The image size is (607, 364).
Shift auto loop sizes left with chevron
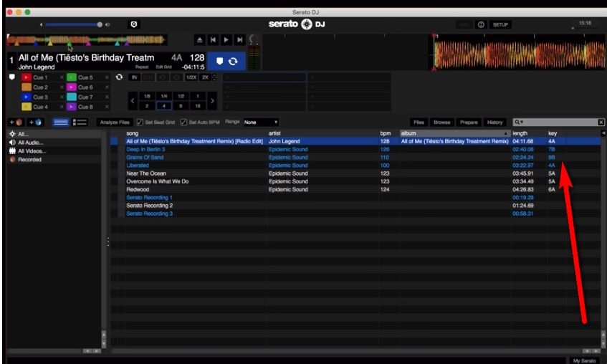coord(133,101)
